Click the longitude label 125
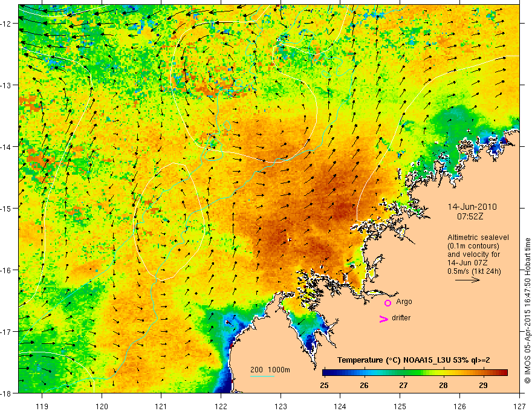Screen dimensions: 532x411 (400, 406)
